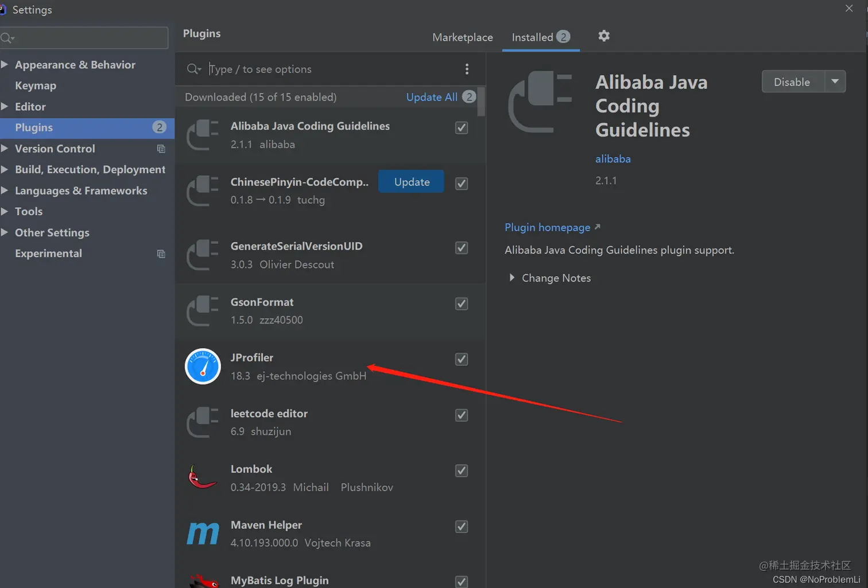868x588 pixels.
Task: Open Keymap settings
Action: [x=36, y=85]
